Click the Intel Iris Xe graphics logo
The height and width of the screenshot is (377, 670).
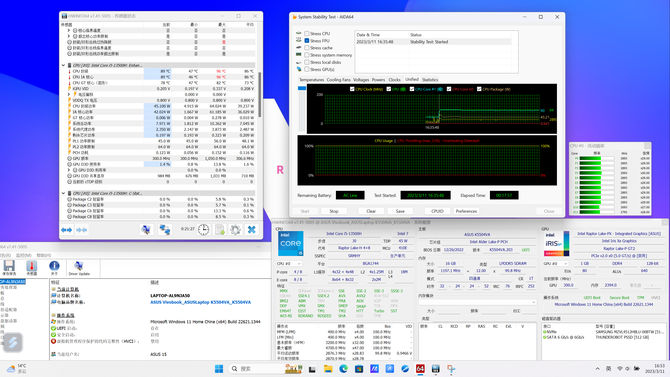coord(556,244)
